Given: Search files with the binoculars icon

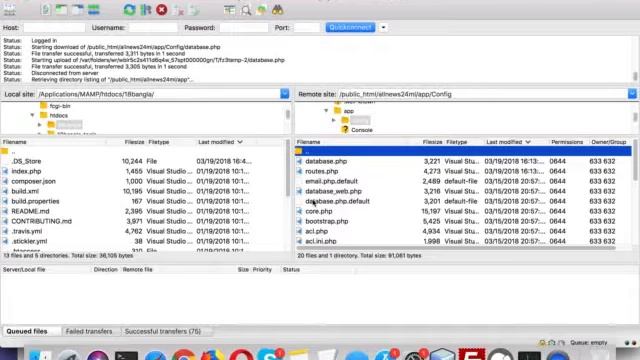Looking at the screenshot, I should (278, 10).
